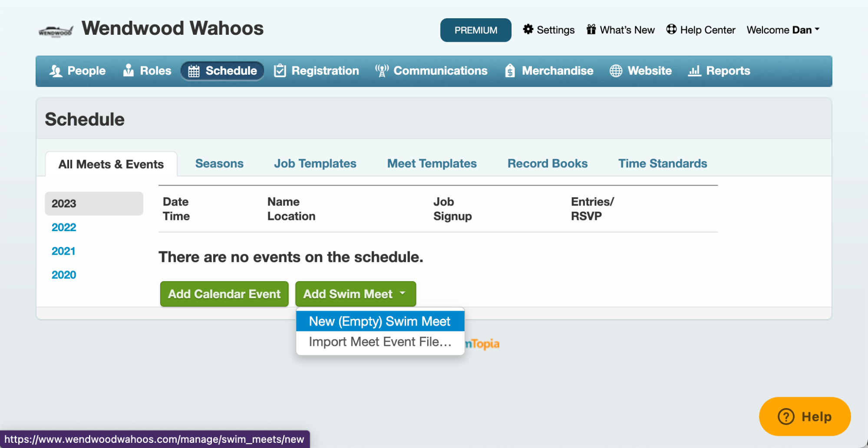Open the Record Books tab

(x=547, y=164)
